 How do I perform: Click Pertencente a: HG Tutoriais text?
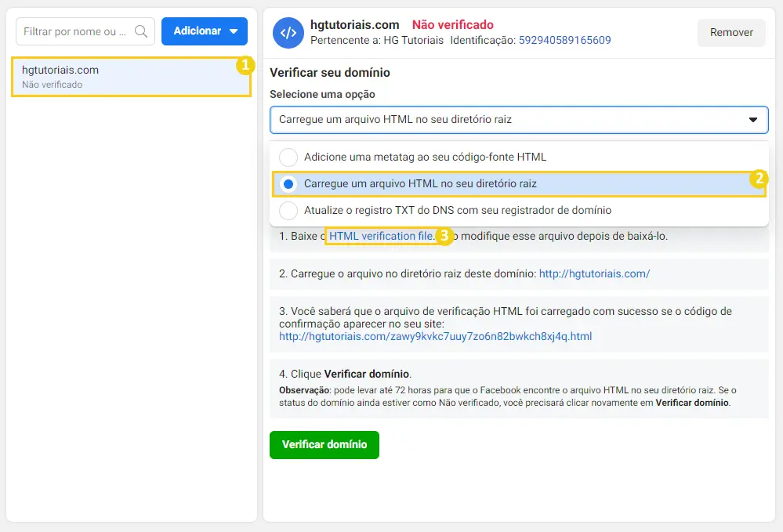377,40
